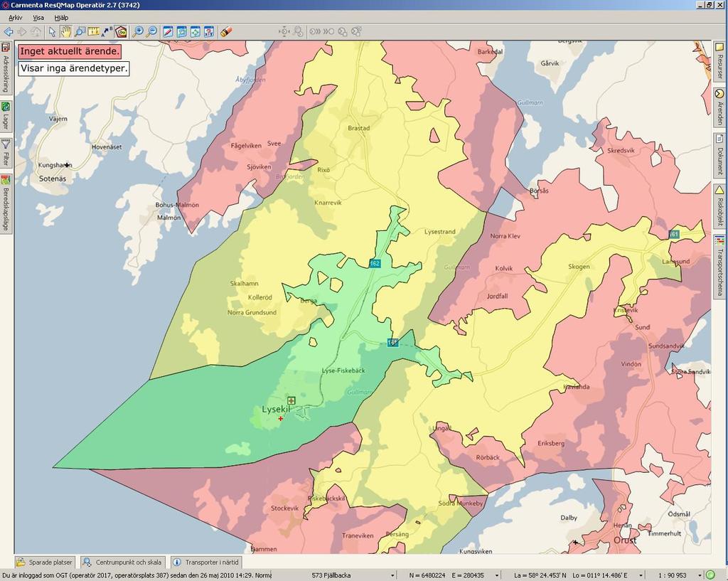Click the greyed overlapping circles icon

(x=343, y=31)
